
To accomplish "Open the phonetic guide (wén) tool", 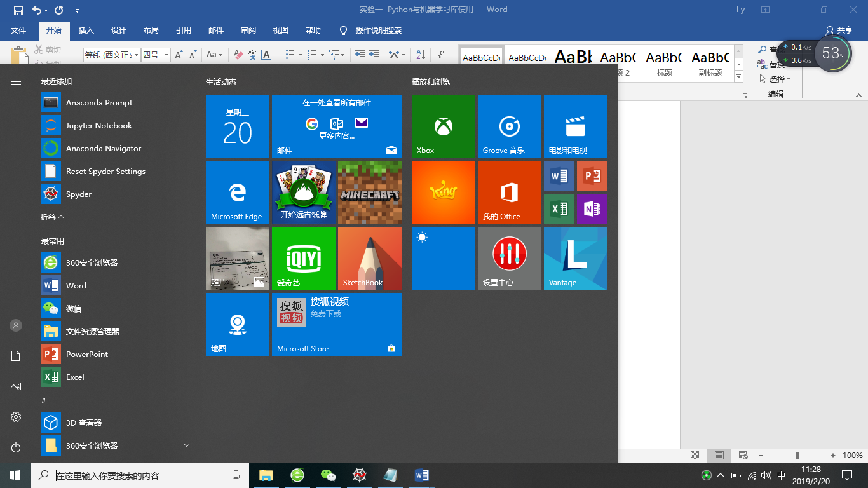I will (252, 55).
